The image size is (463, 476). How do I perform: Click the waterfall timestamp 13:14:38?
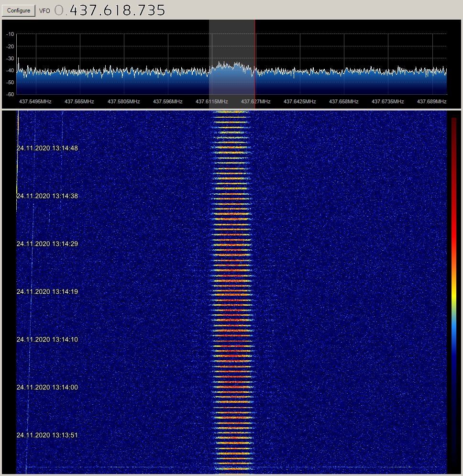click(47, 196)
